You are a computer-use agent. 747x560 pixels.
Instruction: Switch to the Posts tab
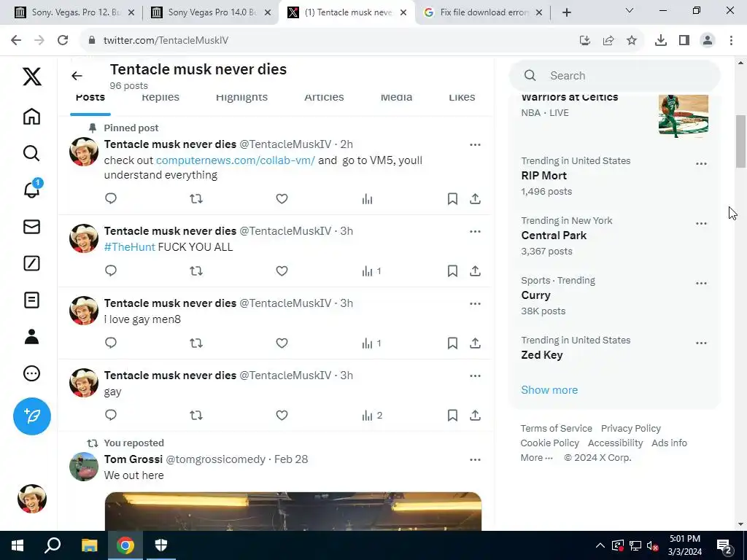point(90,98)
